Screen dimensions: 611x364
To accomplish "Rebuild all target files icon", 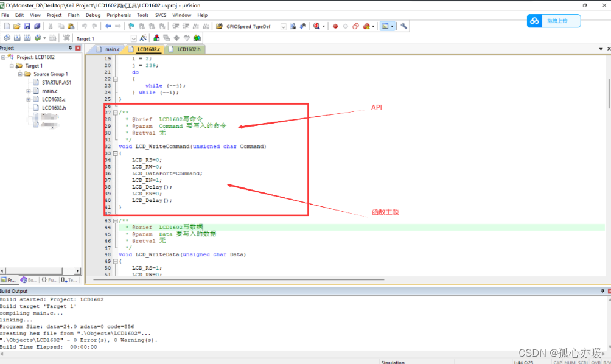I will click(x=27, y=38).
